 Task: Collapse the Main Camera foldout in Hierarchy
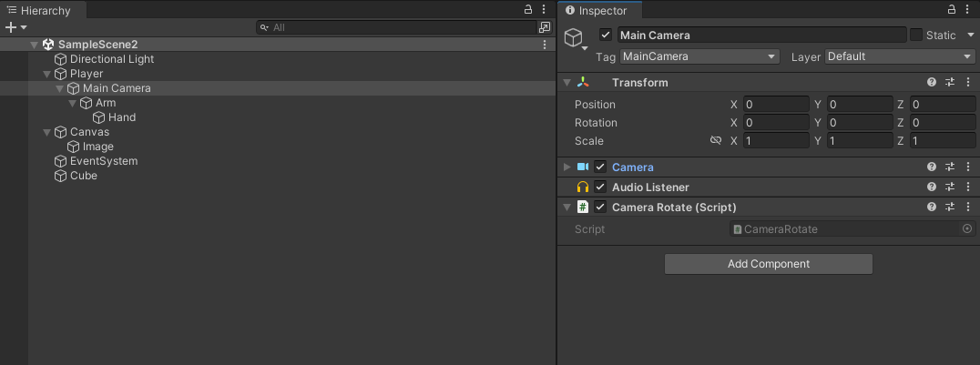click(59, 88)
